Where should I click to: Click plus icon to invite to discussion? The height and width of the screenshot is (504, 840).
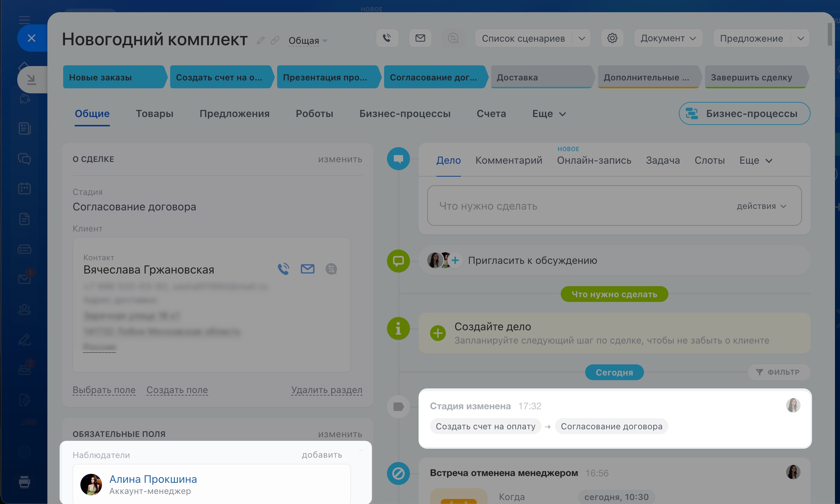pos(455,260)
